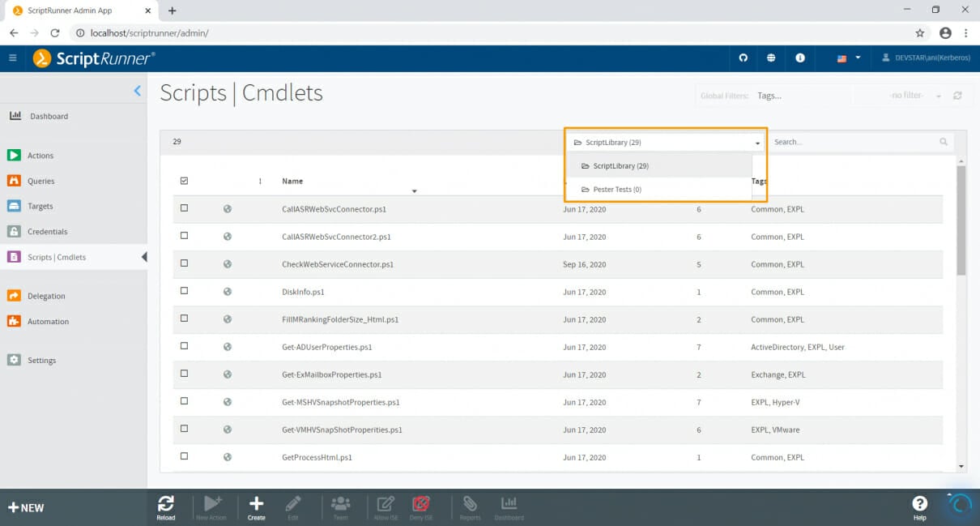The width and height of the screenshot is (980, 526).
Task: Click the scrollbar down arrow of table
Action: coord(961,467)
